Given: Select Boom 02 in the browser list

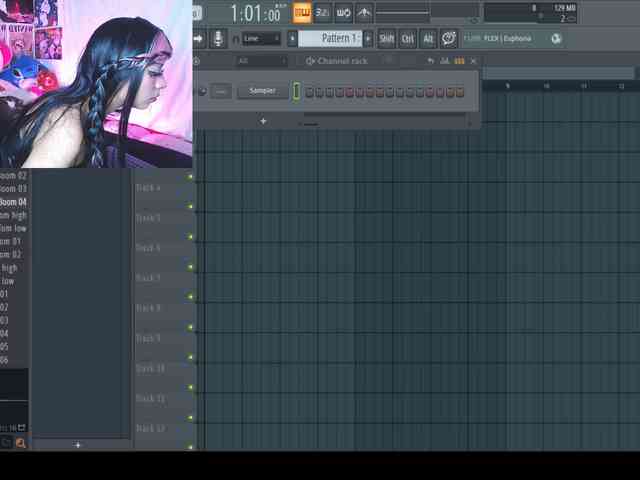Looking at the screenshot, I should tap(14, 175).
